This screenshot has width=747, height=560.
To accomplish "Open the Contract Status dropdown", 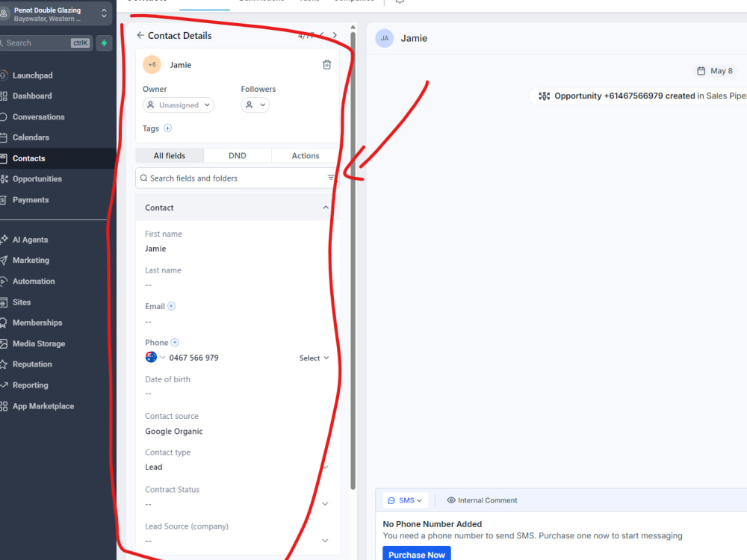I will tap(237, 504).
